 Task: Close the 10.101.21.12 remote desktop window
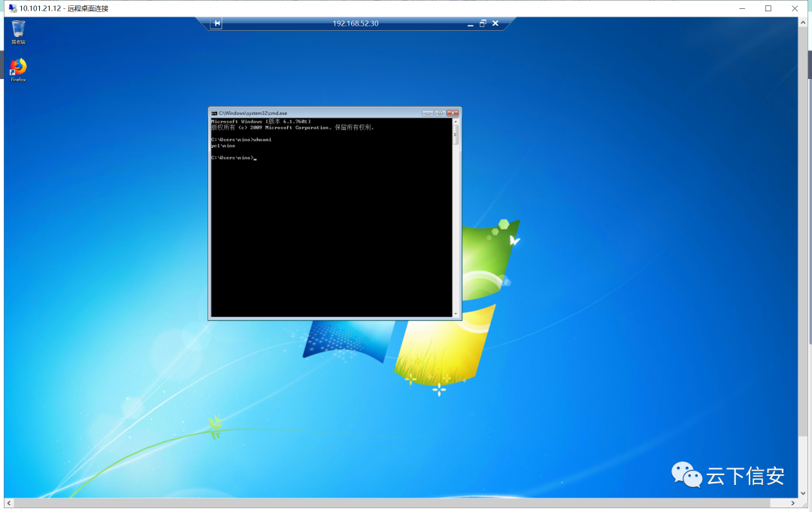pyautogui.click(x=795, y=8)
